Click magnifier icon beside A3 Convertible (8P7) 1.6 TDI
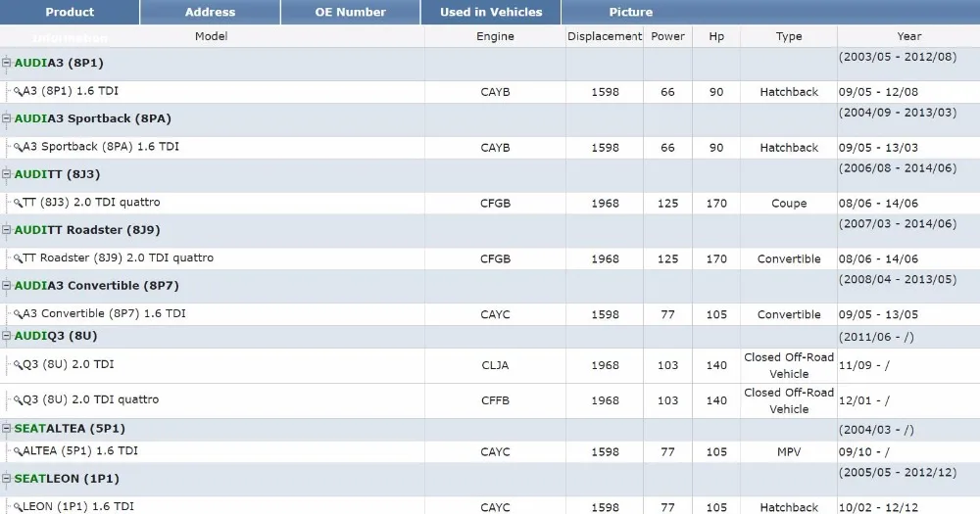 pos(18,314)
